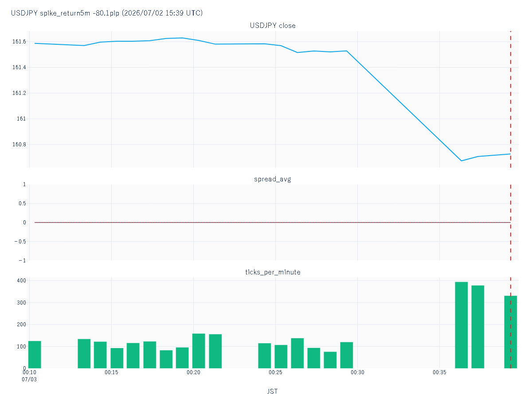
Task: Click the last ticks bar at 00:39
Action: (x=510, y=332)
